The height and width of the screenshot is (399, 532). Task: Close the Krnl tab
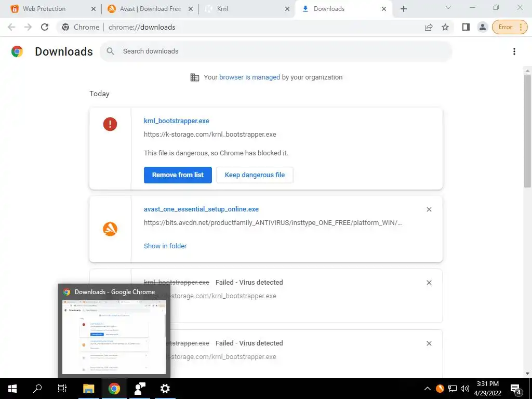point(287,9)
